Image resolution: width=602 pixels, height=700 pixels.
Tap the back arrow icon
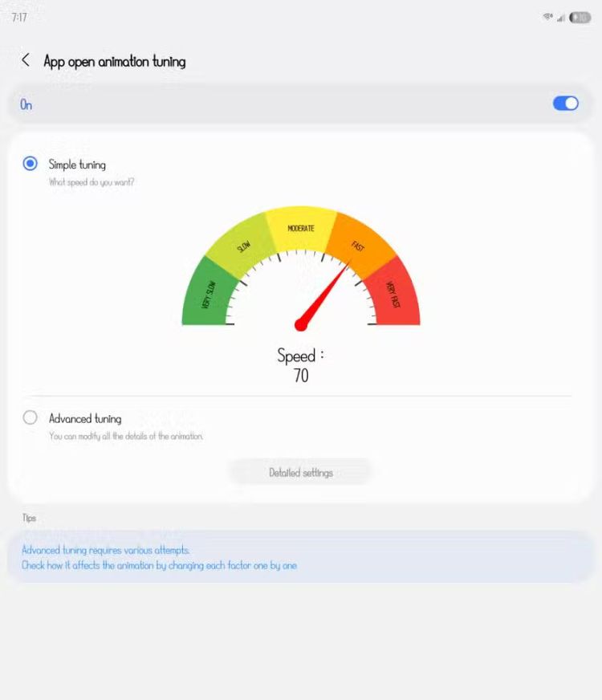26,60
